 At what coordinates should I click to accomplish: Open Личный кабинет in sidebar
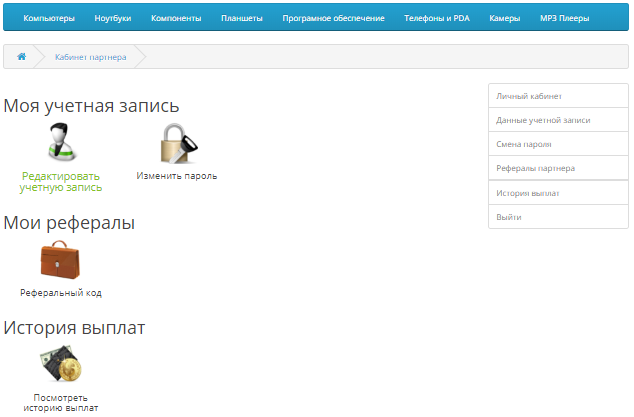point(529,96)
